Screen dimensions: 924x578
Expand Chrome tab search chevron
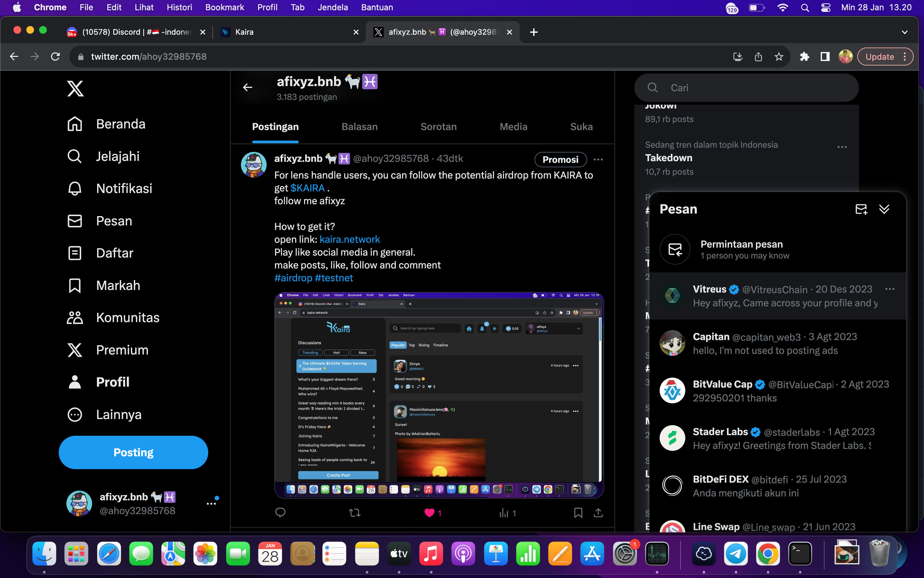[904, 32]
